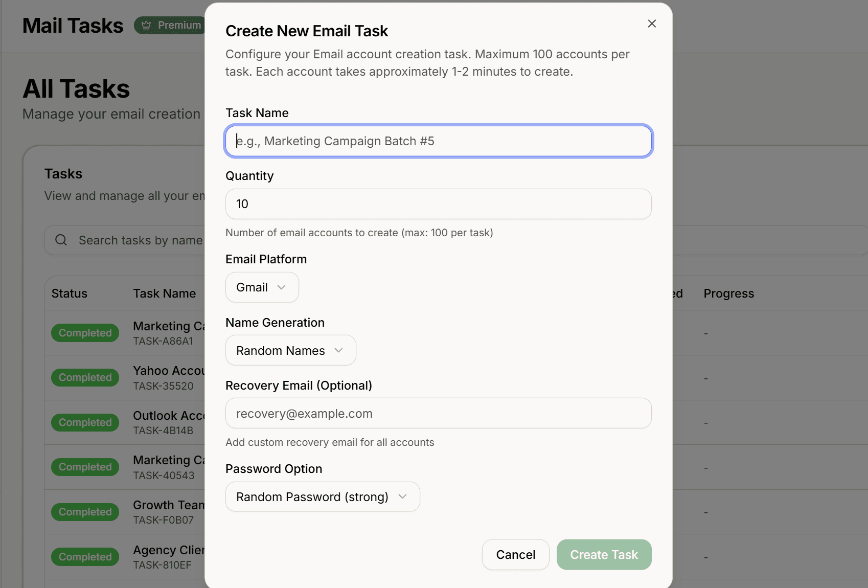Click Completed badge for TASK-4B14B
This screenshot has height=588, width=868.
pos(85,422)
